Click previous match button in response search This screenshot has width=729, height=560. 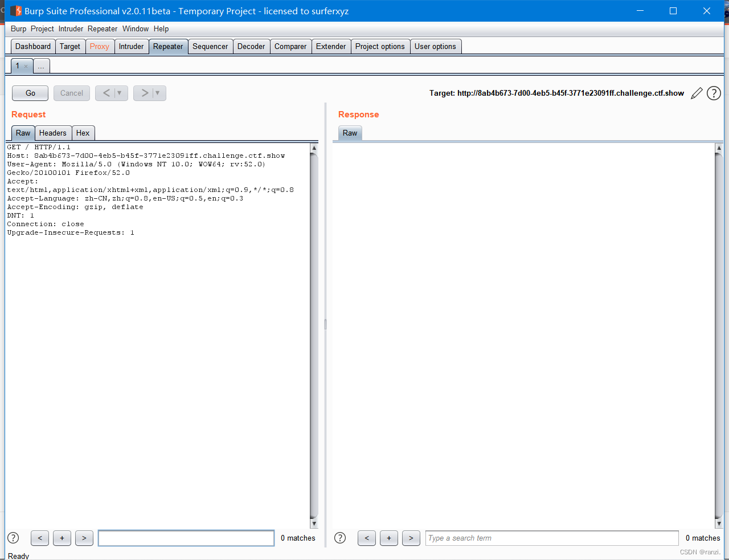(367, 538)
